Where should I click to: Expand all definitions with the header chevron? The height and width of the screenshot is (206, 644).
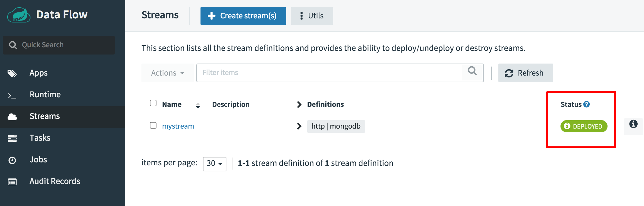click(299, 105)
